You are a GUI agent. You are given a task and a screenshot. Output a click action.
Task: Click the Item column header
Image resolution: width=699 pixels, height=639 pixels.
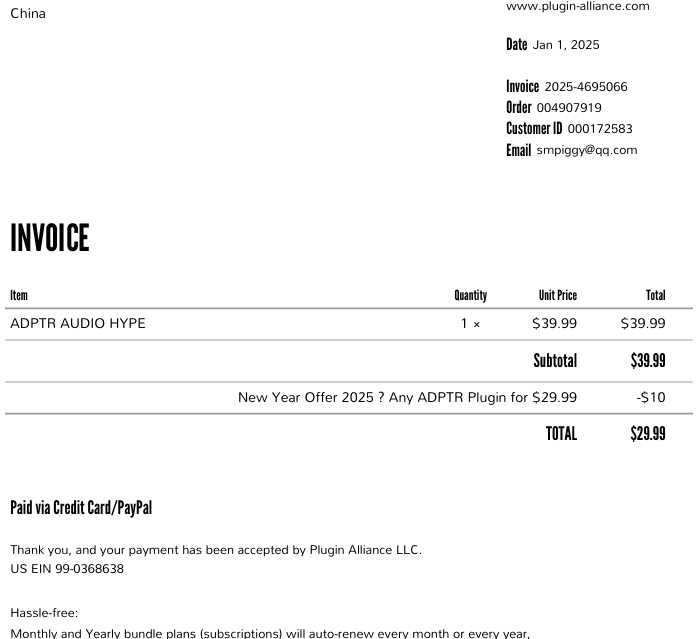(x=19, y=295)
